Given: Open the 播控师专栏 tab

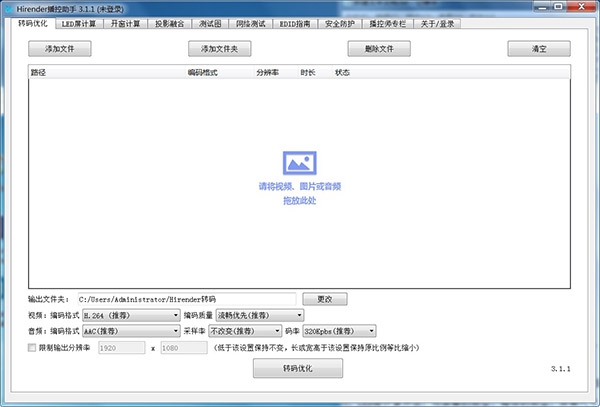Looking at the screenshot, I should [387, 24].
